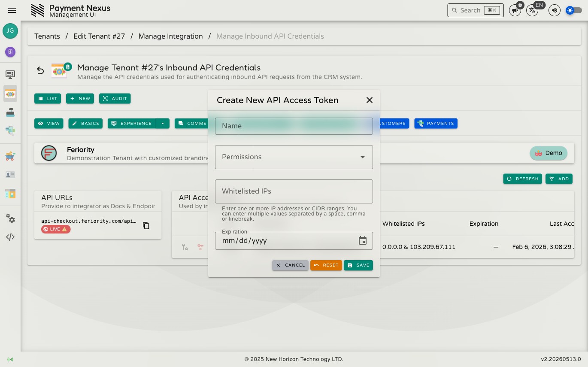Click the Whitelisted IPs column header
The width and height of the screenshot is (588, 367).
click(x=403, y=224)
